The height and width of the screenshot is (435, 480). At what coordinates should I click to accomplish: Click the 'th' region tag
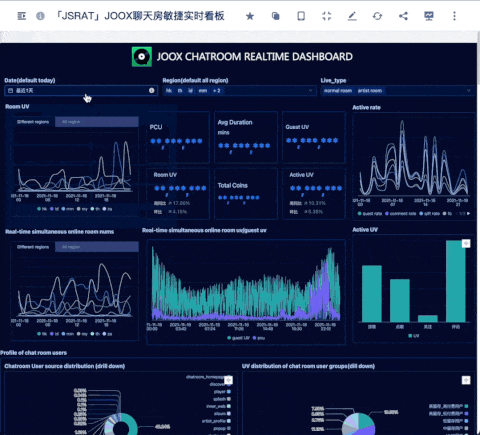(180, 91)
